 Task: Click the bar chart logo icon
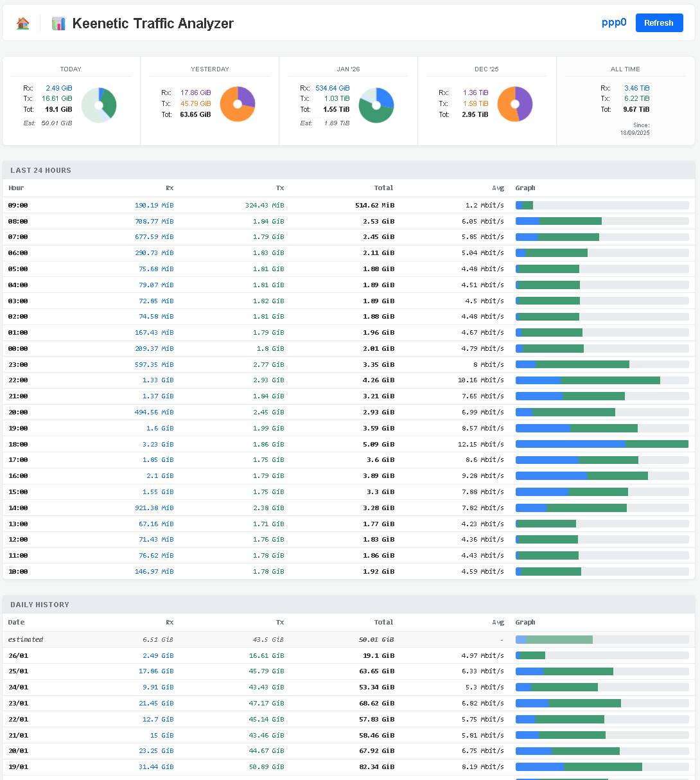[58, 24]
